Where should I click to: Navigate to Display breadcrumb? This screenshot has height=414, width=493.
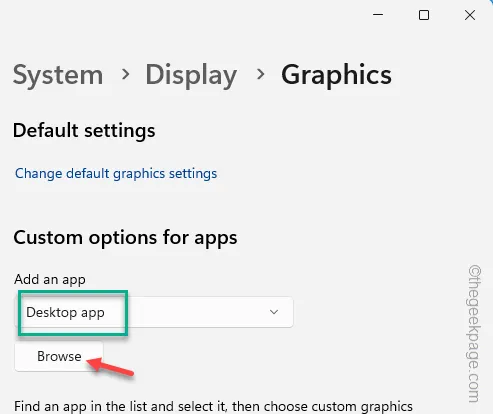pyautogui.click(x=191, y=75)
